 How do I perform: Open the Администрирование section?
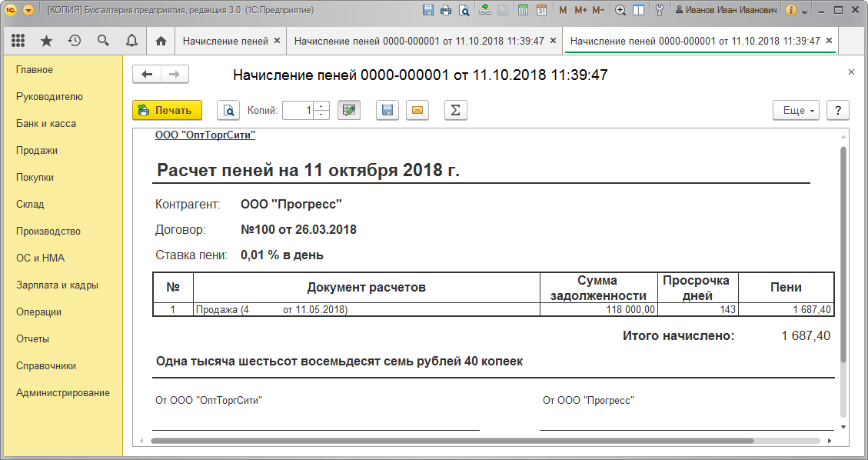[x=62, y=392]
